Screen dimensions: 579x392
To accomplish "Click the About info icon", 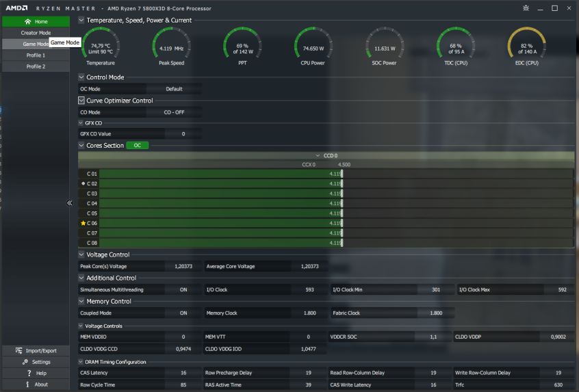I will [27, 384].
